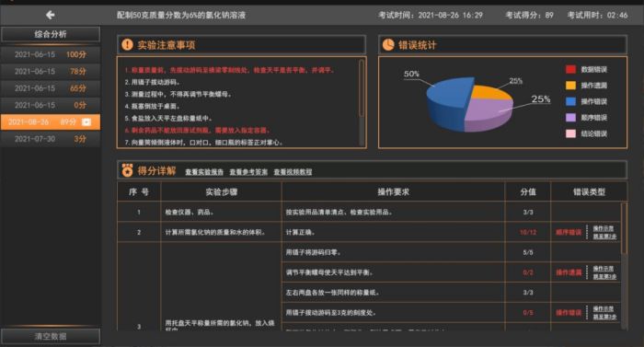Image resolution: width=644 pixels, height=347 pixels.
Task: Open the 查看参考答案 link
Action: [x=248, y=172]
